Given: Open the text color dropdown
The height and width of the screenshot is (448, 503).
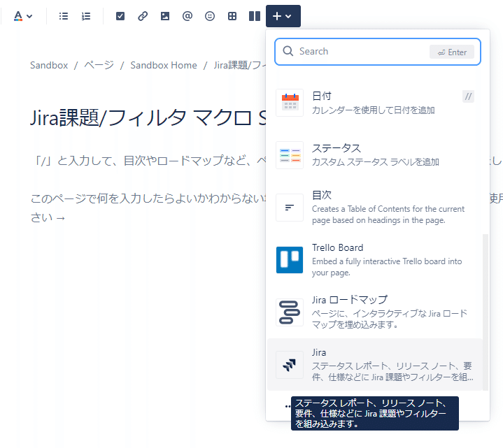Looking at the screenshot, I should (23, 16).
